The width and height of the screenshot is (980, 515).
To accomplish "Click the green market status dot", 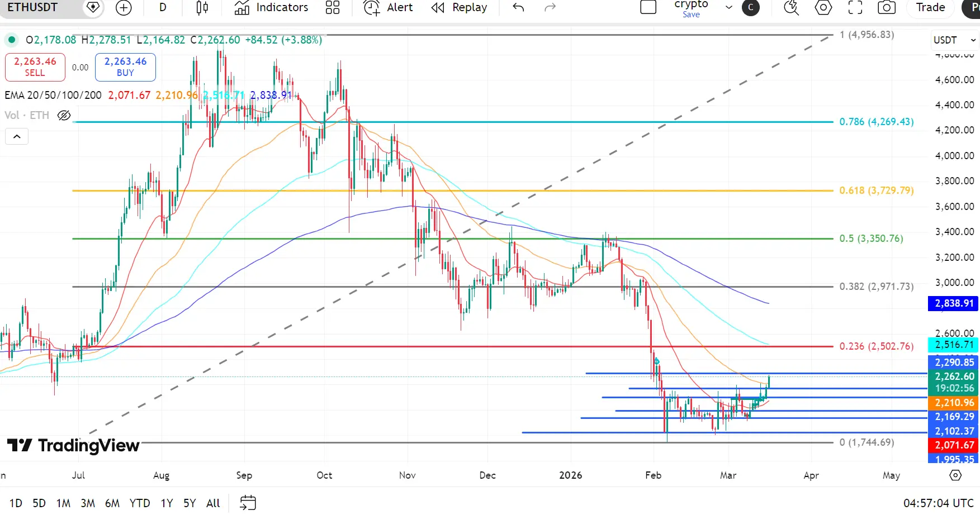I will point(11,40).
